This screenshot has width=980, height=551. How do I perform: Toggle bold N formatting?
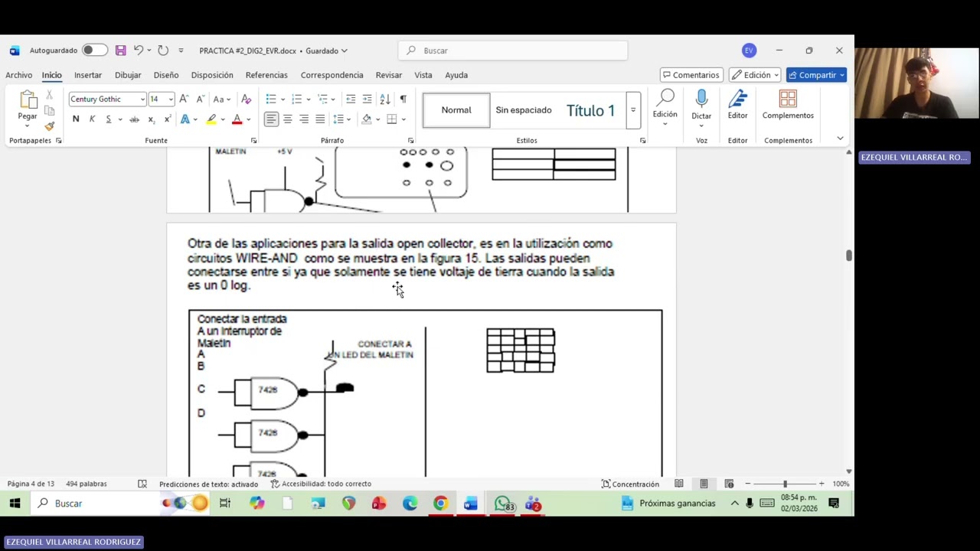76,119
